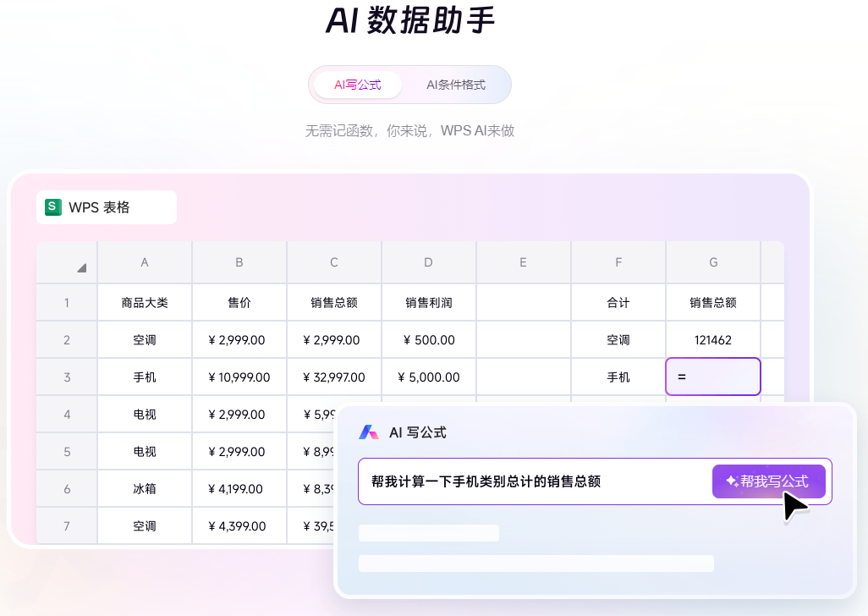
Task: Click cell G2 with value 121462
Action: (x=713, y=340)
